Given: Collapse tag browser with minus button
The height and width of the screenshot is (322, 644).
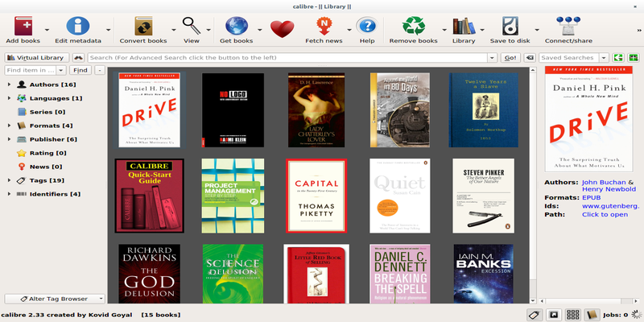Looking at the screenshot, I should point(100,70).
